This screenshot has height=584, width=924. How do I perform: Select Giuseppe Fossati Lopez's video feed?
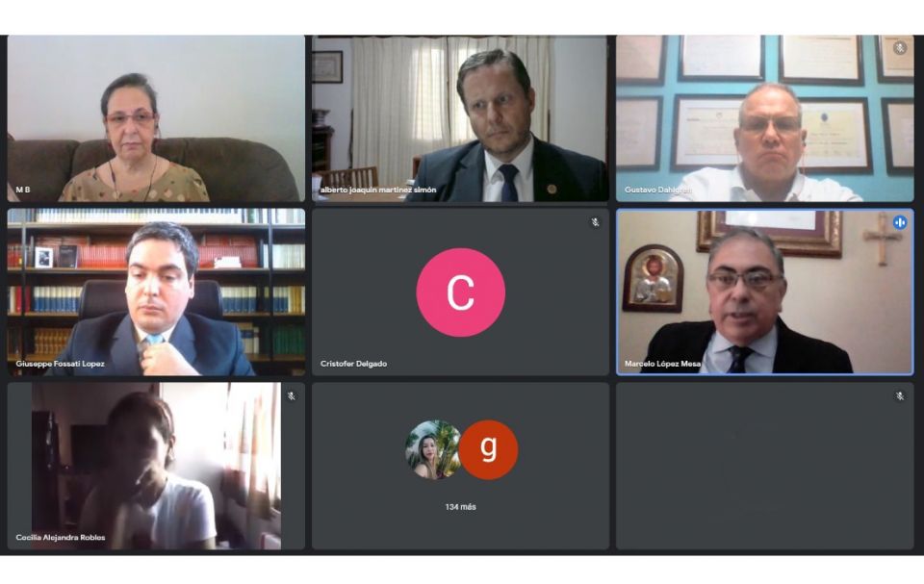[x=156, y=292]
